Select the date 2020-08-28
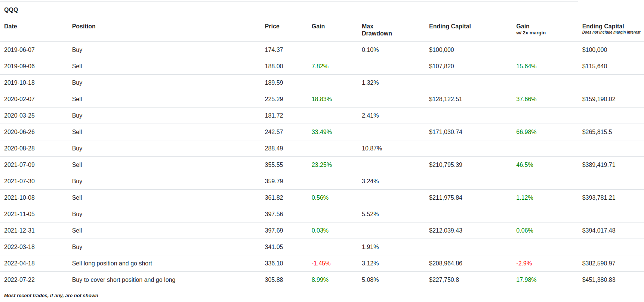Viewport: 644px width, 302px height. click(19, 149)
